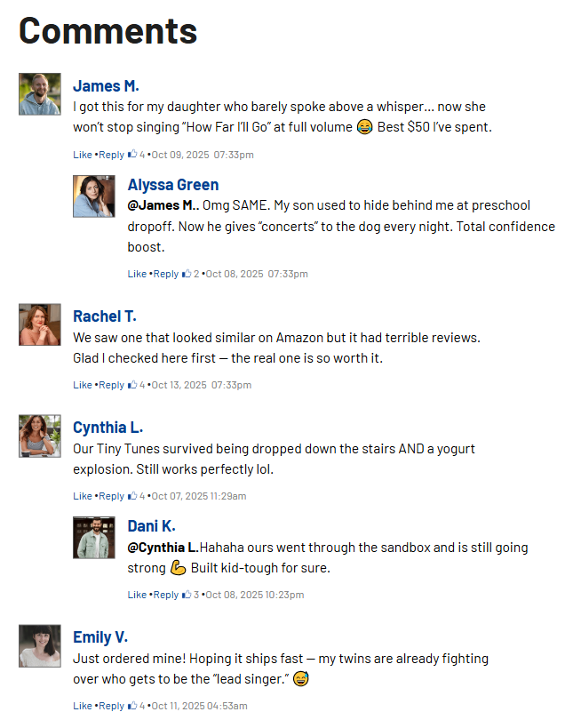
Task: Reply to Cynthia L.'s comment
Action: [112, 496]
